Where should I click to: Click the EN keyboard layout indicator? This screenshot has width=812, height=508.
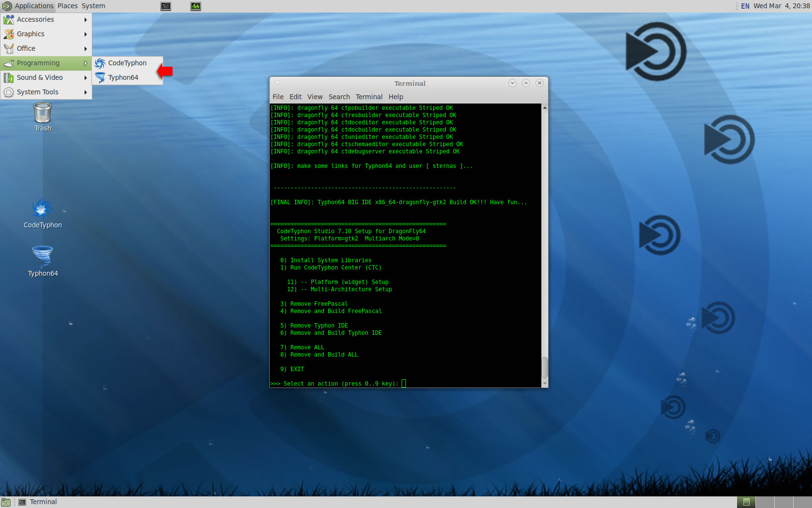click(745, 6)
